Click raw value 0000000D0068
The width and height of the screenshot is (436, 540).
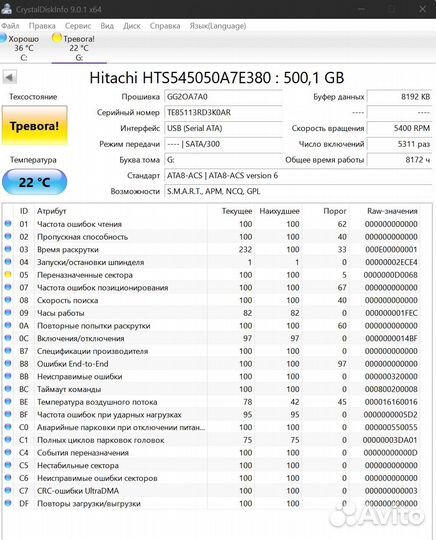(x=391, y=275)
